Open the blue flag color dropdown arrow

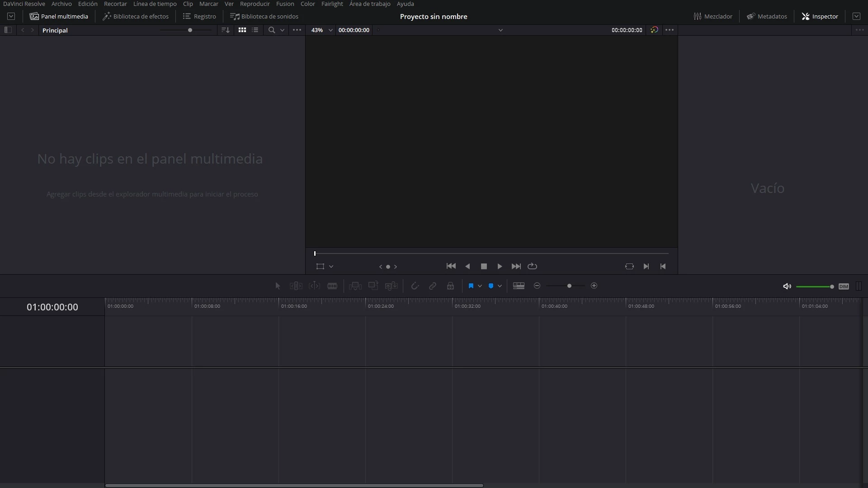pos(480,286)
